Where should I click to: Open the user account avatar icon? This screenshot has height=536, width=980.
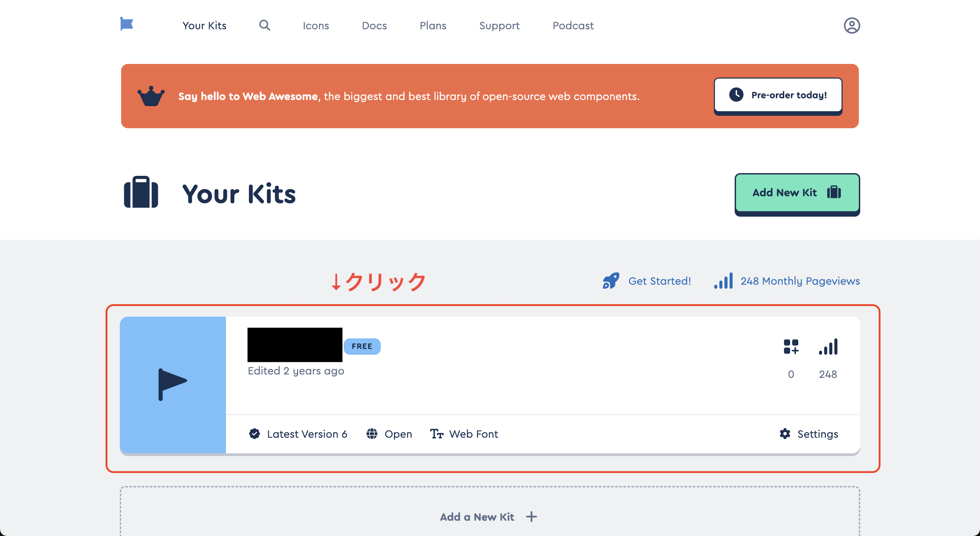point(851,26)
